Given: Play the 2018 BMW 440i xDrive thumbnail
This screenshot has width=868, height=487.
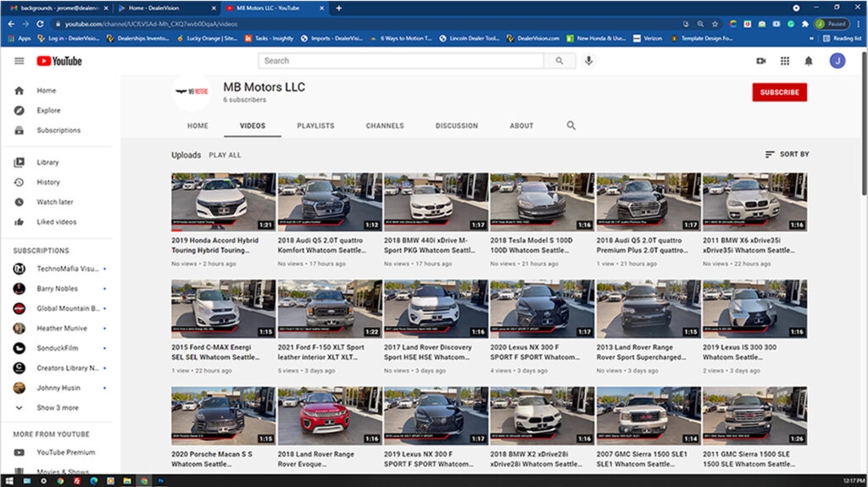Looking at the screenshot, I should pyautogui.click(x=437, y=202).
